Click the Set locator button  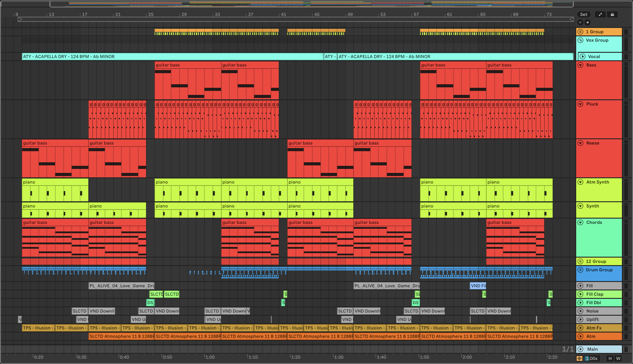pyautogui.click(x=584, y=14)
